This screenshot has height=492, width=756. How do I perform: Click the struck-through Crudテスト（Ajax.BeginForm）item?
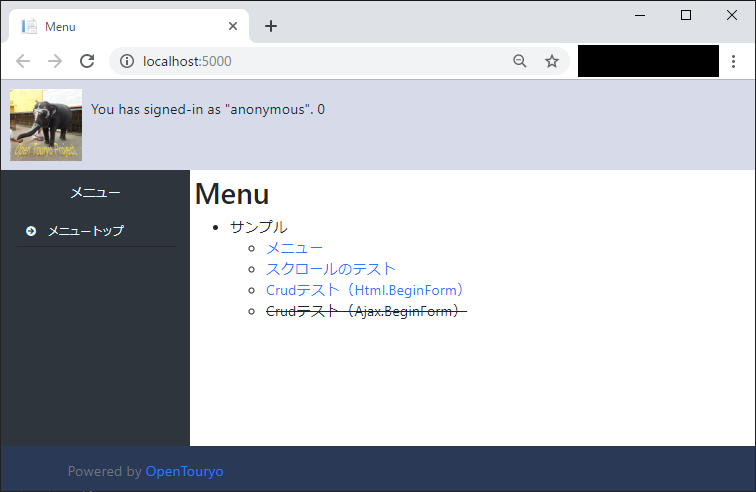click(366, 311)
